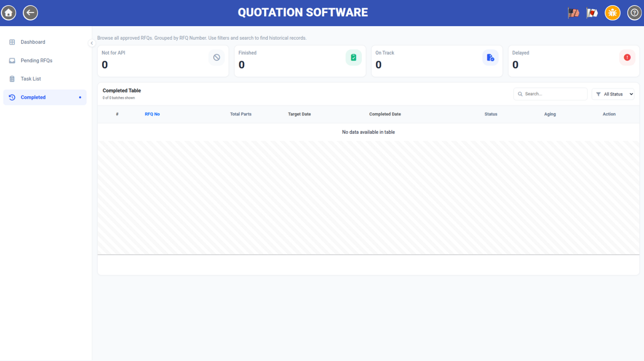Sort by RFQ No column header
This screenshot has width=644, height=361.
(x=152, y=114)
